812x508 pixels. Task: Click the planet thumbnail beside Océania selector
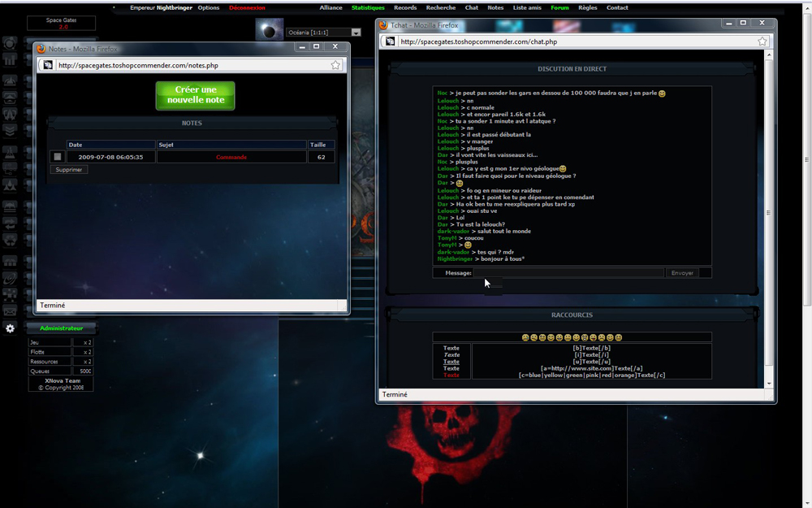(x=269, y=31)
